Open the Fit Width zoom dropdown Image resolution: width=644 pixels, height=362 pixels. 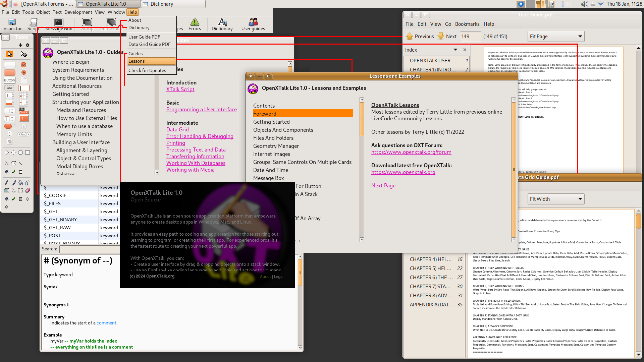tap(556, 199)
